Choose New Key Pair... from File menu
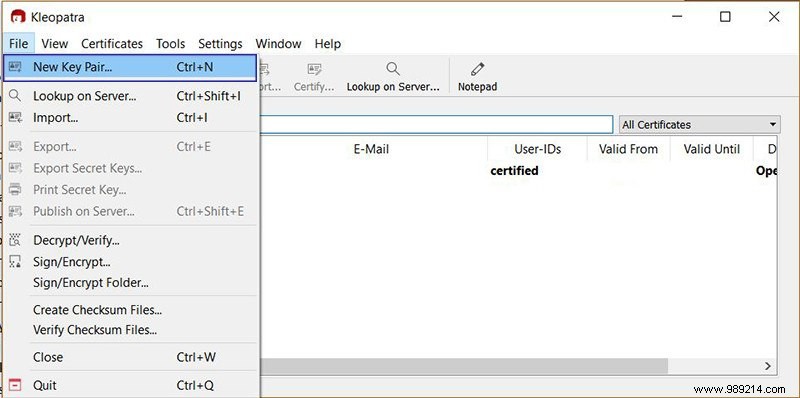This screenshot has width=800, height=398. click(x=130, y=67)
